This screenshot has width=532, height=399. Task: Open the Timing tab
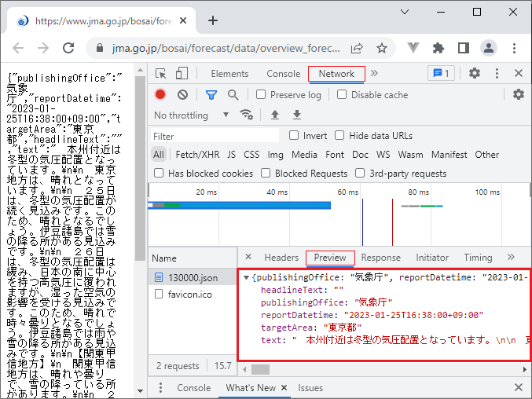point(478,258)
